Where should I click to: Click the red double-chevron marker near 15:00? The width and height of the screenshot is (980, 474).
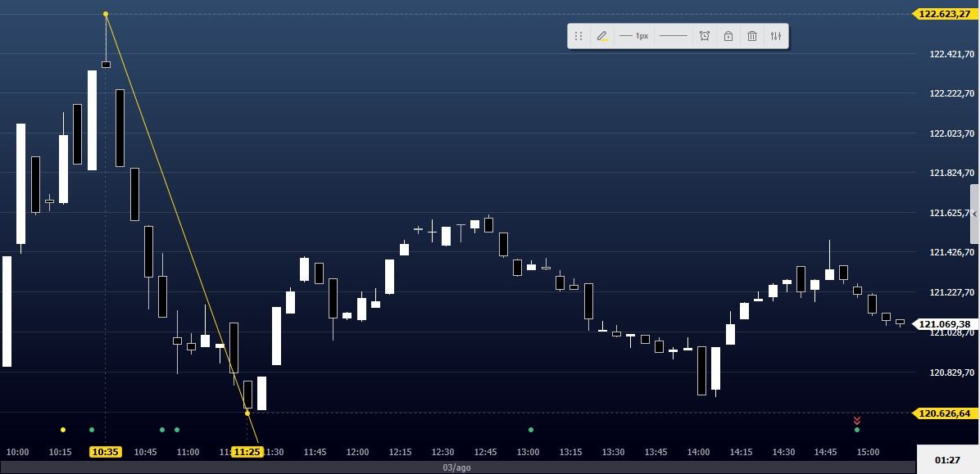coord(857,420)
